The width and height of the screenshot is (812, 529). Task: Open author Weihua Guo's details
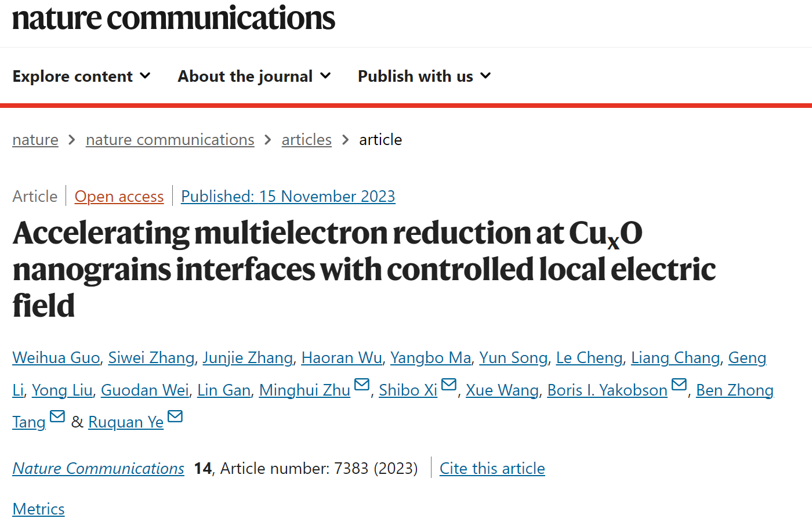coord(56,358)
